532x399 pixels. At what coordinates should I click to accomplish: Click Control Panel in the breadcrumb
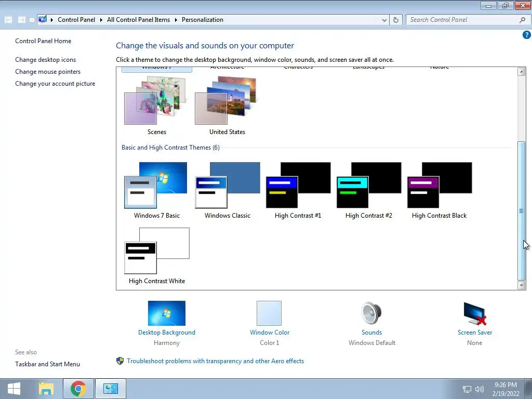(76, 20)
